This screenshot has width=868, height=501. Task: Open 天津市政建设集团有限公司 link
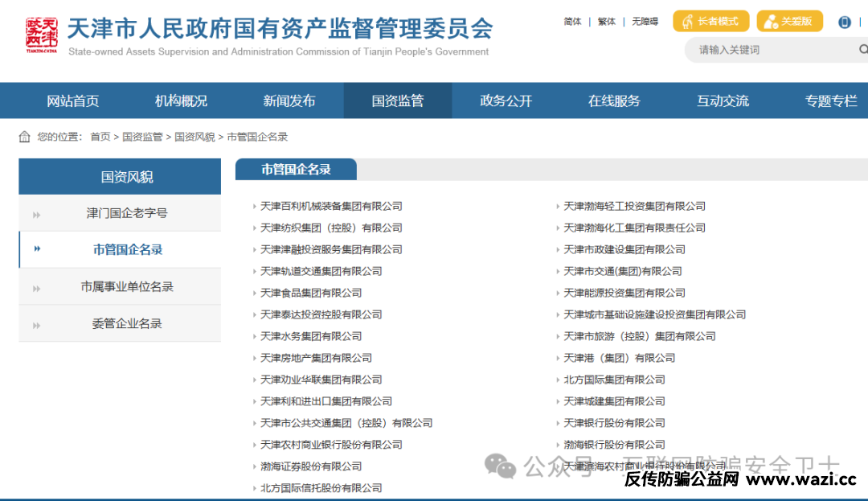pos(624,249)
